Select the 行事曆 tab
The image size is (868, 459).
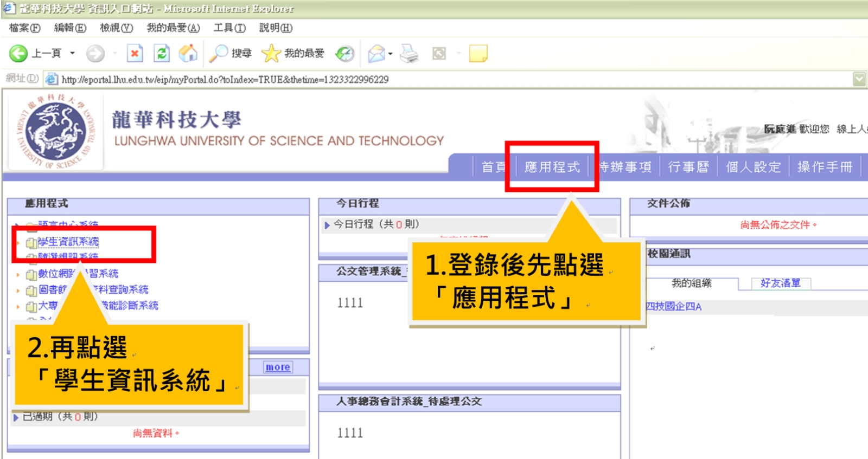688,167
